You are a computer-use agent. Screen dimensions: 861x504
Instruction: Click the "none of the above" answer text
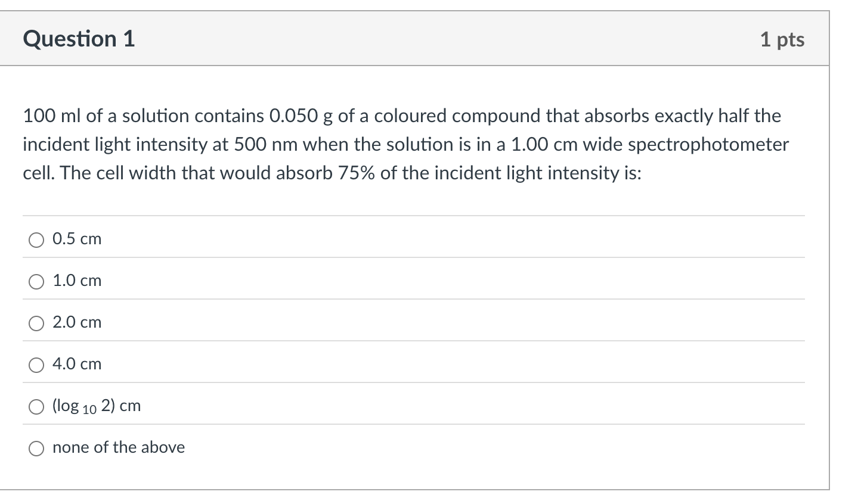119,447
